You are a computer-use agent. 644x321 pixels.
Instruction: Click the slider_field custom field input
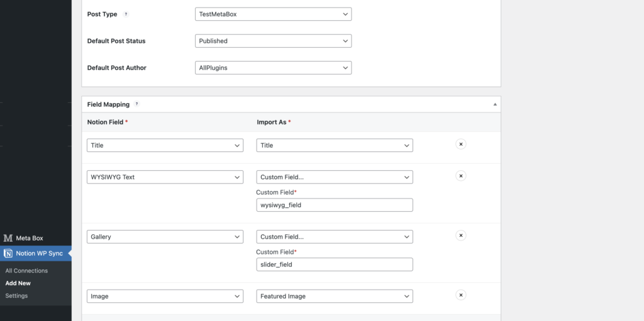pos(335,264)
